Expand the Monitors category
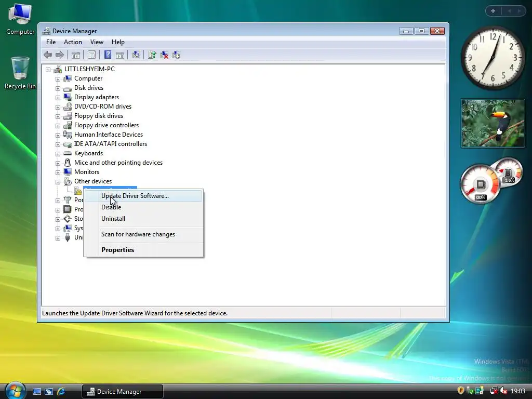 pyautogui.click(x=58, y=172)
